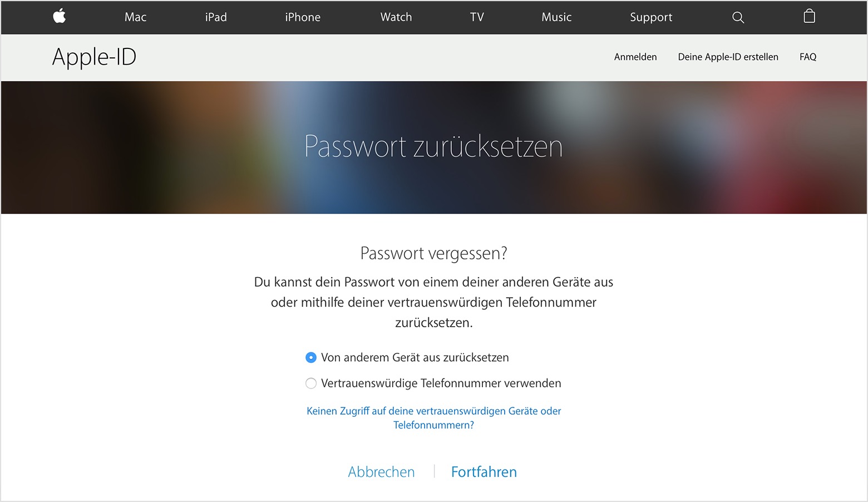This screenshot has width=868, height=502.
Task: Click the Abbrechen button
Action: pos(381,472)
